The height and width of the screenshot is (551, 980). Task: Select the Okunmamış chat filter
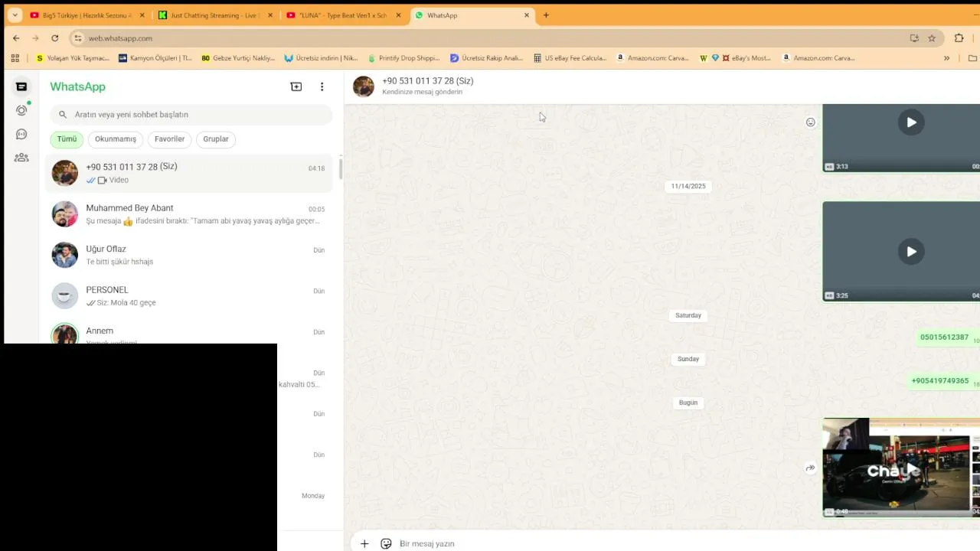[x=116, y=139]
